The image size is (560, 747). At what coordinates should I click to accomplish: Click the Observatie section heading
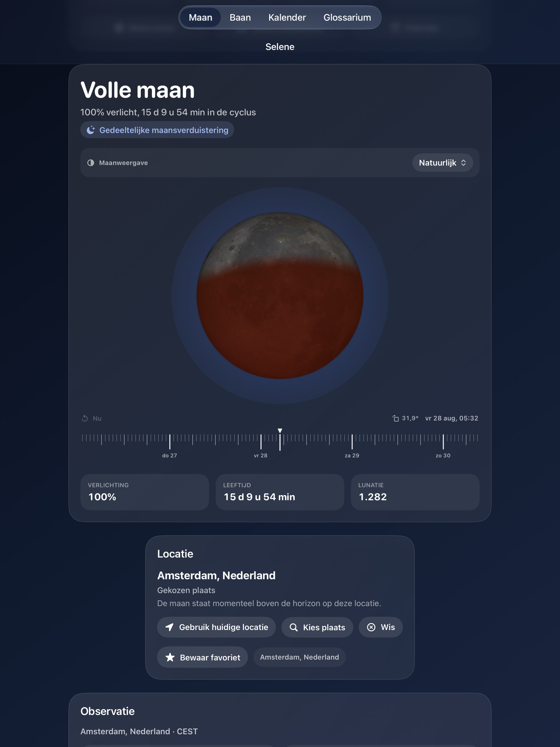107,711
